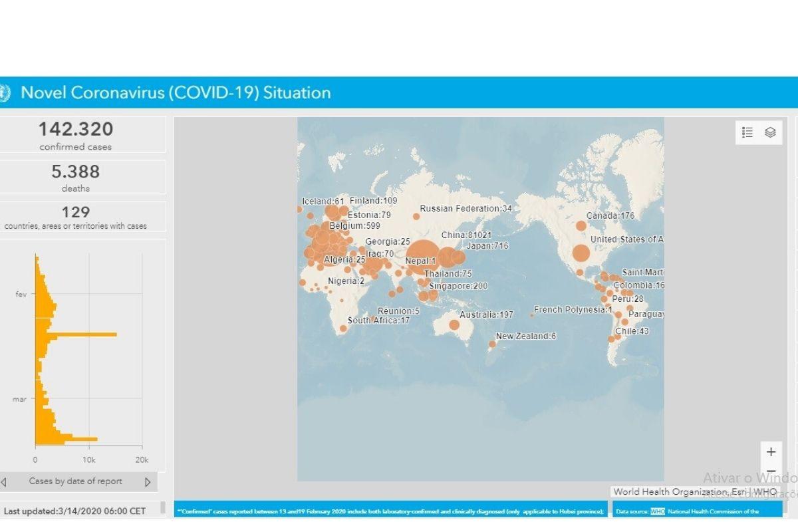Zoom in with the map plus button
This screenshot has width=798, height=532.
771,452
